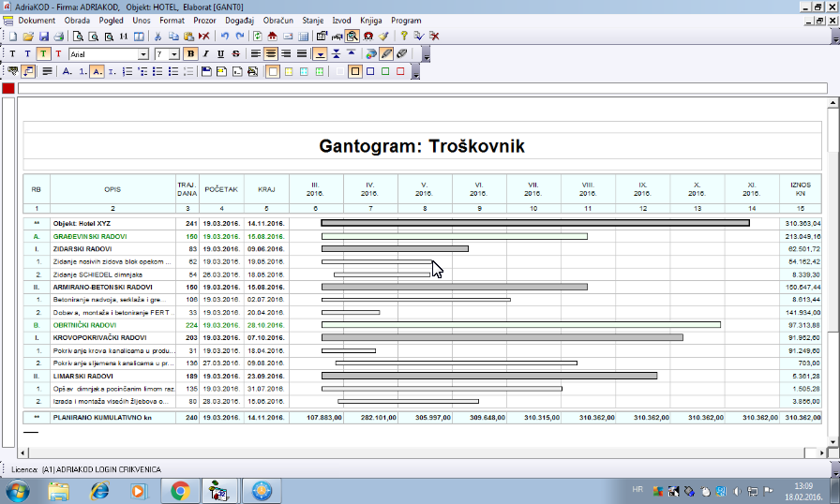Align text to the right
The height and width of the screenshot is (504, 840).
pyautogui.click(x=287, y=54)
